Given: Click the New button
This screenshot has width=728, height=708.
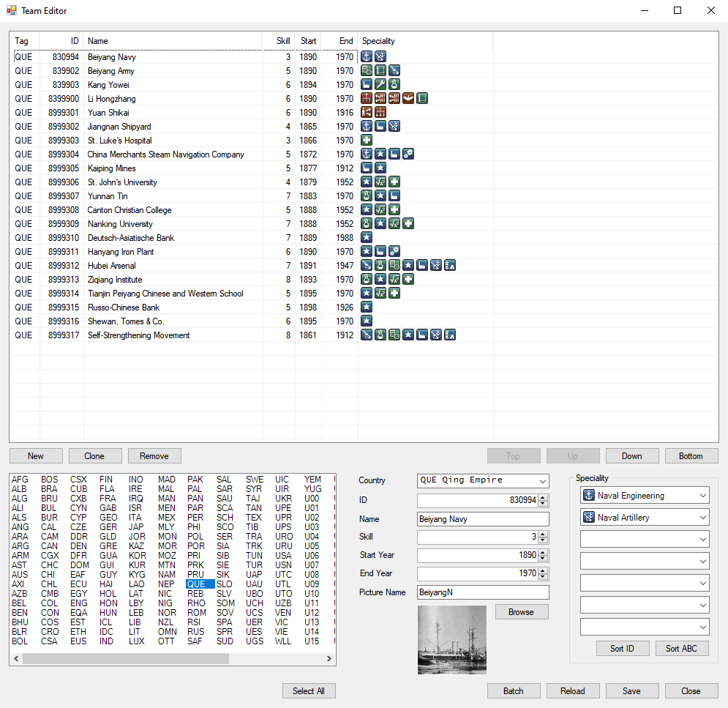Looking at the screenshot, I should click(x=36, y=455).
